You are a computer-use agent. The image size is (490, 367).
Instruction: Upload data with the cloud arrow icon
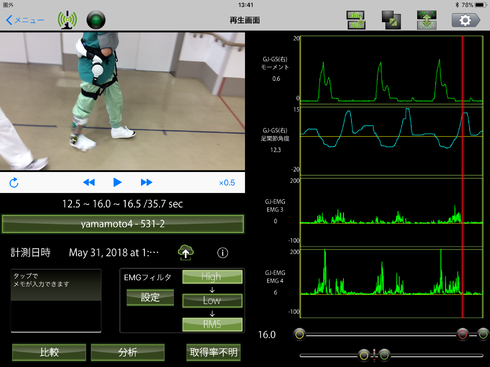[186, 252]
